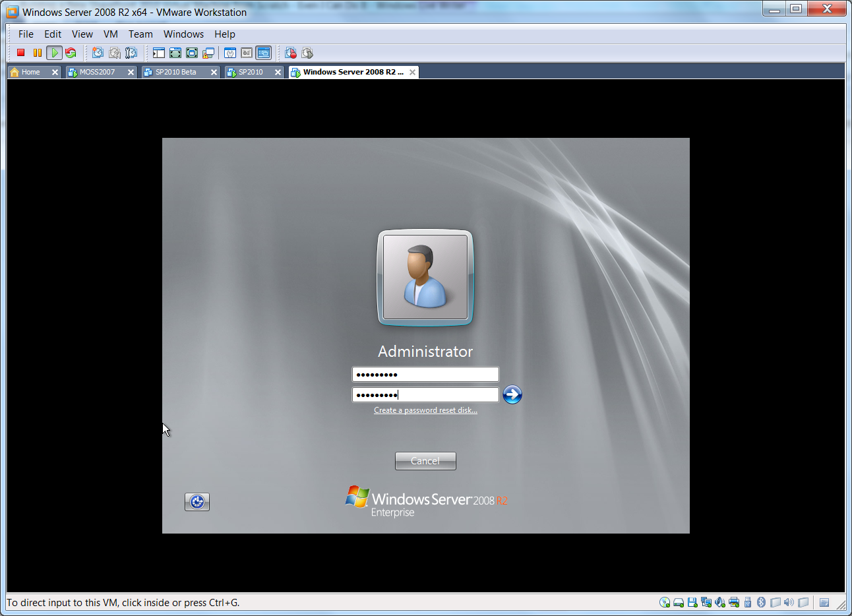Screen dimensions: 852x616
Task: Click the CD/DVD drive status icon
Action: [665, 602]
